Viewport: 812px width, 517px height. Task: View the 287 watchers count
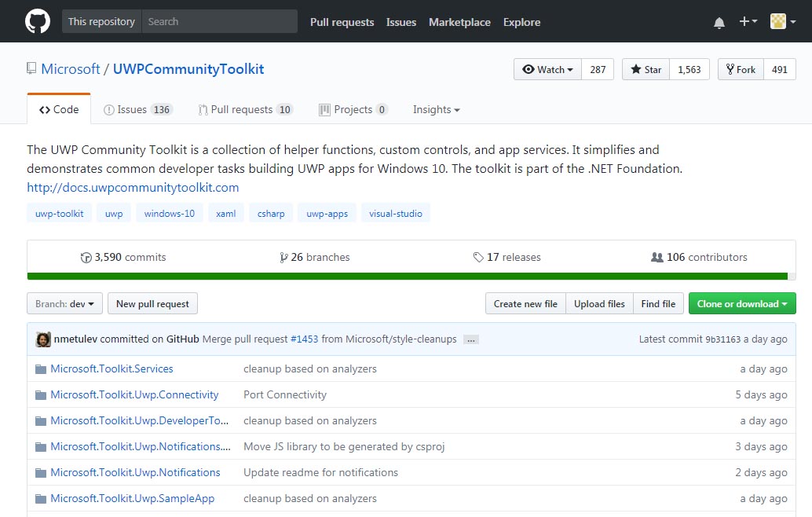598,69
